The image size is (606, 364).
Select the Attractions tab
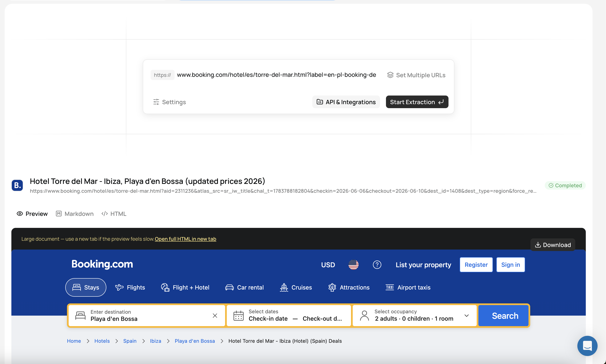point(349,287)
